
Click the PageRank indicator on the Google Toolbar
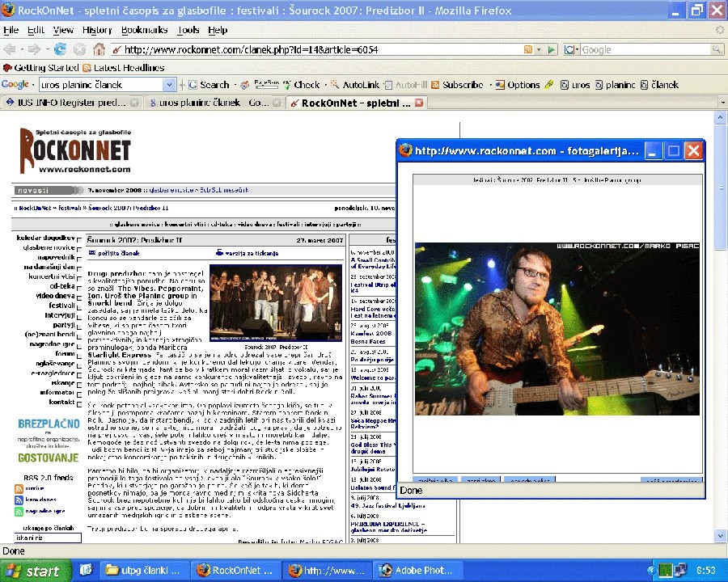(266, 84)
